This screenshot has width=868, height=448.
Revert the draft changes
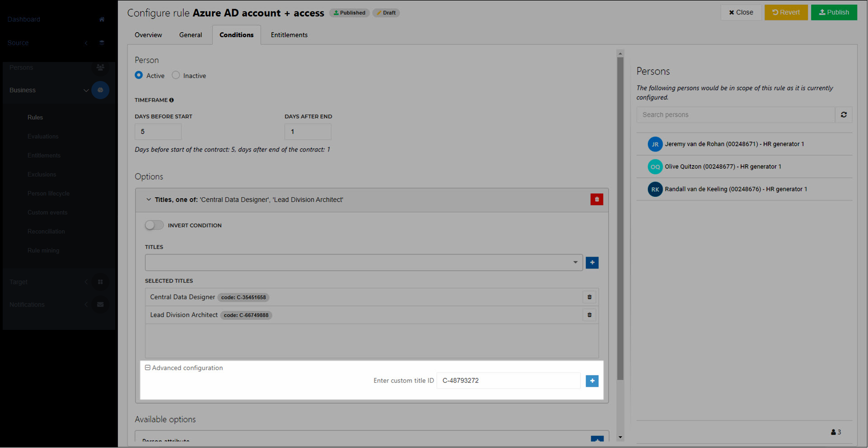coord(786,12)
